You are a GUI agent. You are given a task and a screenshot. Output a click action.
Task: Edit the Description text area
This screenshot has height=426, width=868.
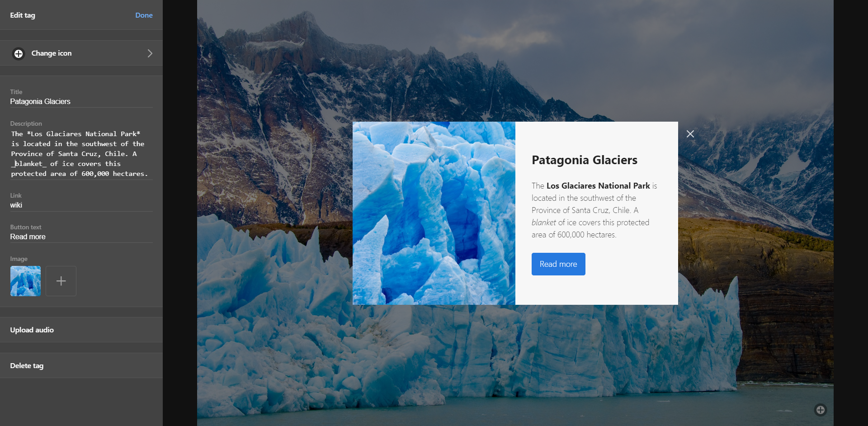[x=81, y=154]
